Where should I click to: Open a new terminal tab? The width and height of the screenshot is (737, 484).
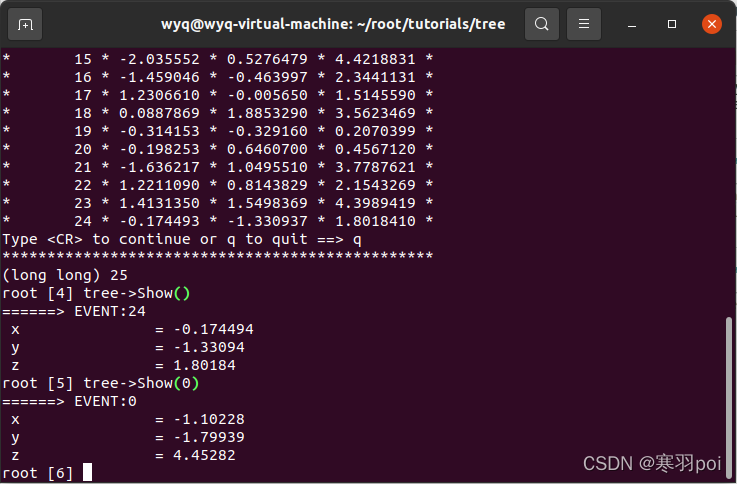pos(25,24)
